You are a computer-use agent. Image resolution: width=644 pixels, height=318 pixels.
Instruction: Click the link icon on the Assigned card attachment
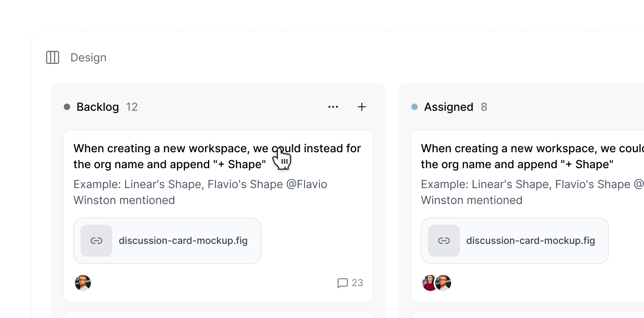[444, 241]
